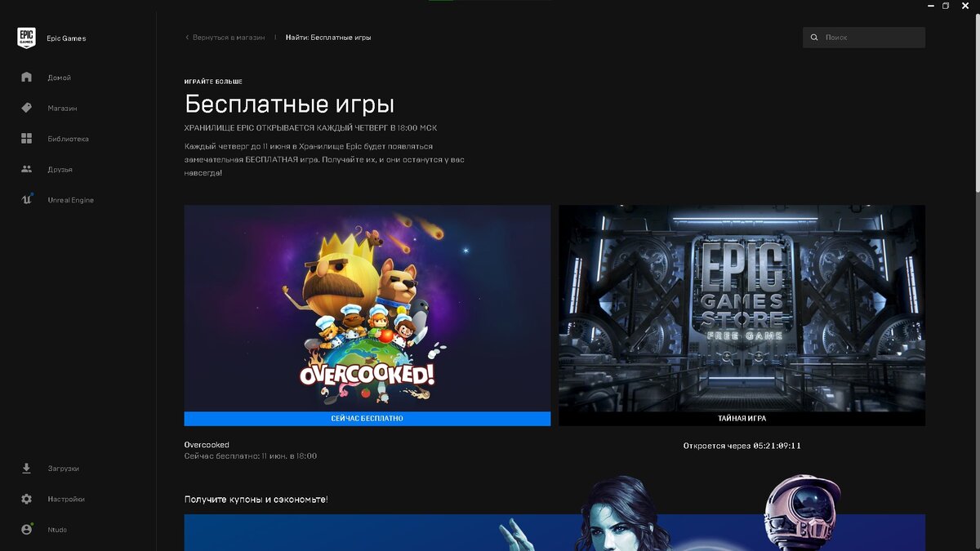Click the search magnifier icon

814,38
